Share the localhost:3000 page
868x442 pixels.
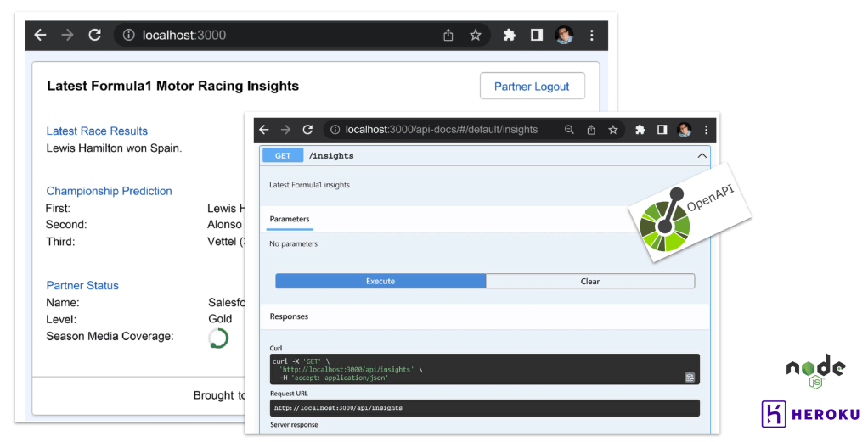point(448,36)
